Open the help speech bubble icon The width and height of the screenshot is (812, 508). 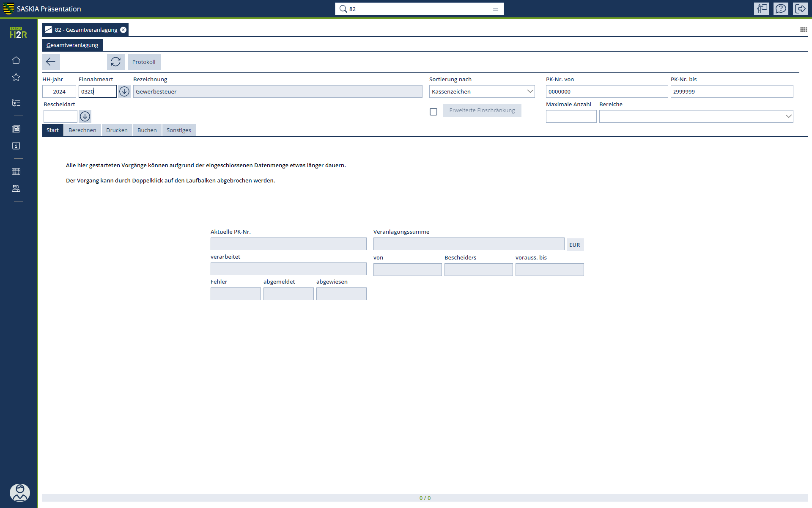[x=781, y=8]
